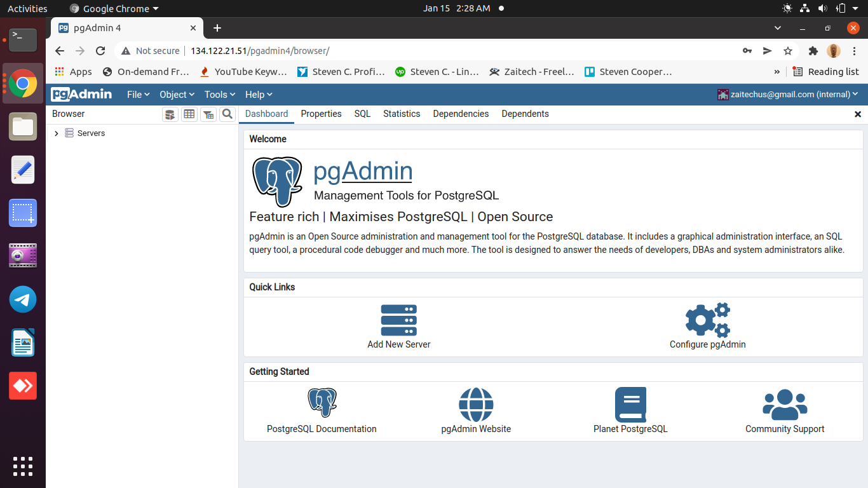Screen dimensions: 868x488
Task: Open the Apps bookmark shortcut
Action: (x=74, y=72)
